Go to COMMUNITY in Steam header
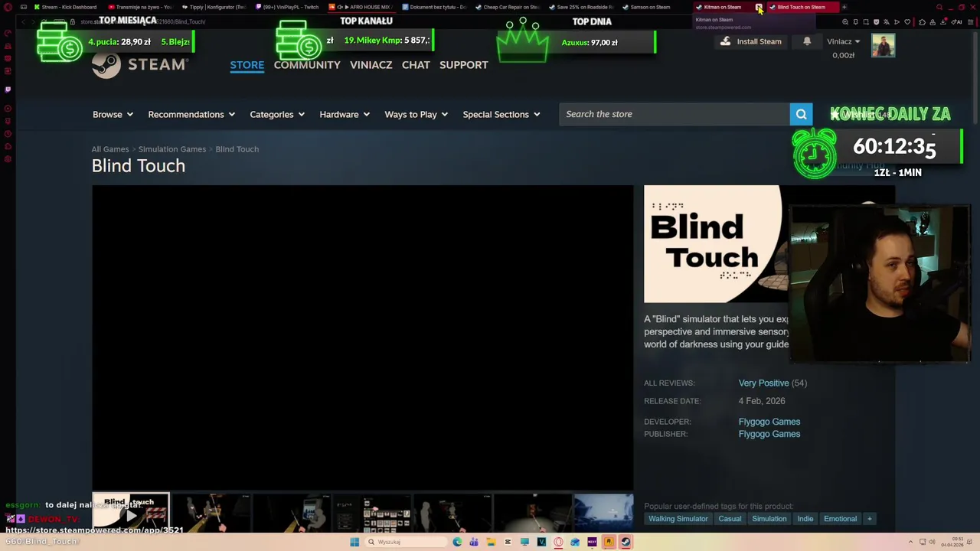The height and width of the screenshot is (551, 980). click(x=307, y=65)
